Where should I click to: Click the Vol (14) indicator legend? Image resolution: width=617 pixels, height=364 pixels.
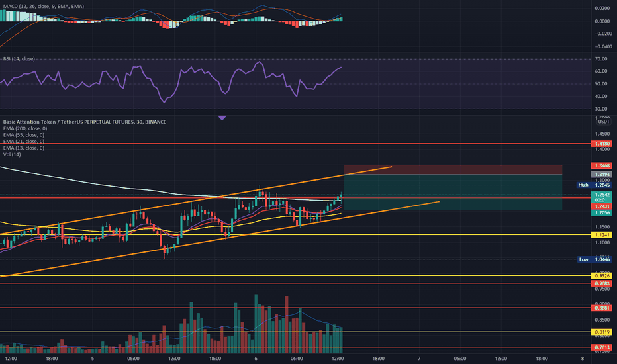pos(12,154)
